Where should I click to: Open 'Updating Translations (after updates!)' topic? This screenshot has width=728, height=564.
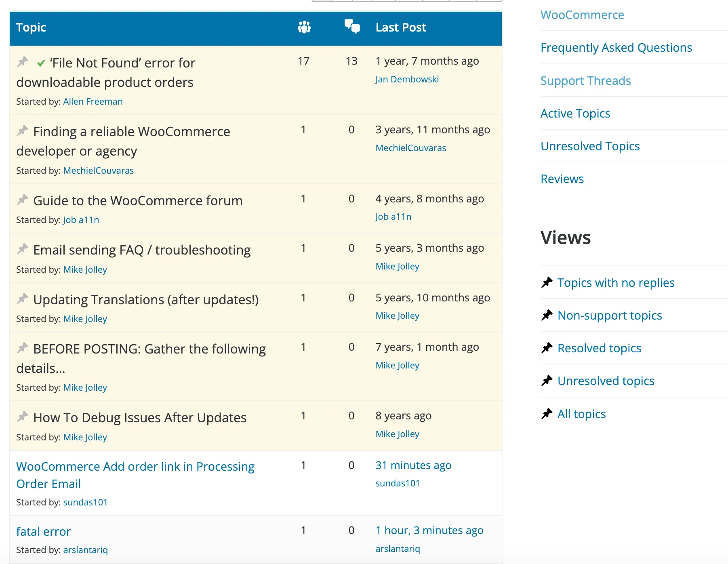click(146, 300)
